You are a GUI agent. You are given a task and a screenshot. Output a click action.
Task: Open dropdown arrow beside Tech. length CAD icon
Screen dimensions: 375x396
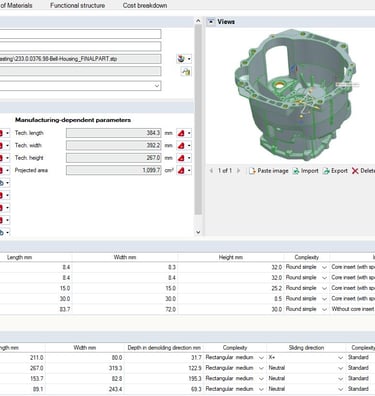pos(189,133)
